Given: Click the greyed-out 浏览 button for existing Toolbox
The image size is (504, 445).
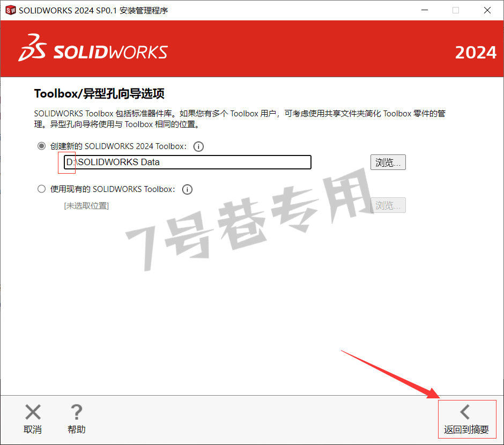Looking at the screenshot, I should pyautogui.click(x=388, y=205).
